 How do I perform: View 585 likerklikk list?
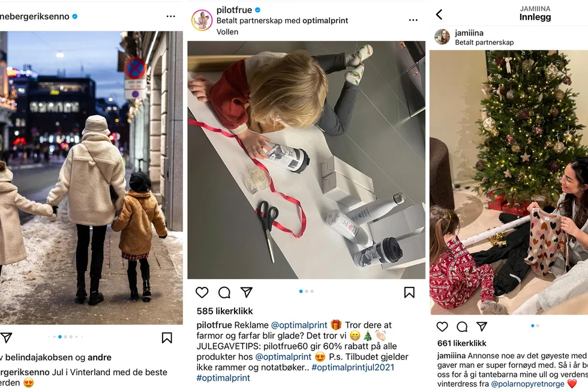224,311
